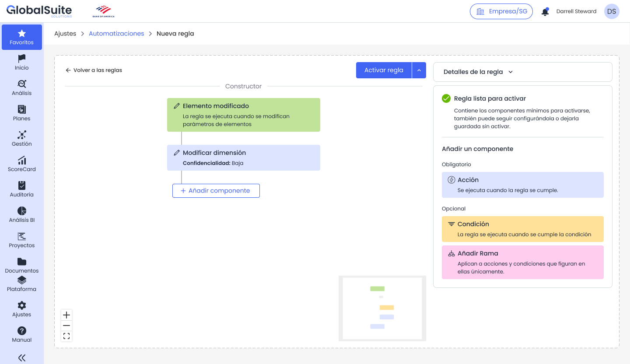630x364 pixels.
Task: Add Acción component
Action: click(x=523, y=185)
